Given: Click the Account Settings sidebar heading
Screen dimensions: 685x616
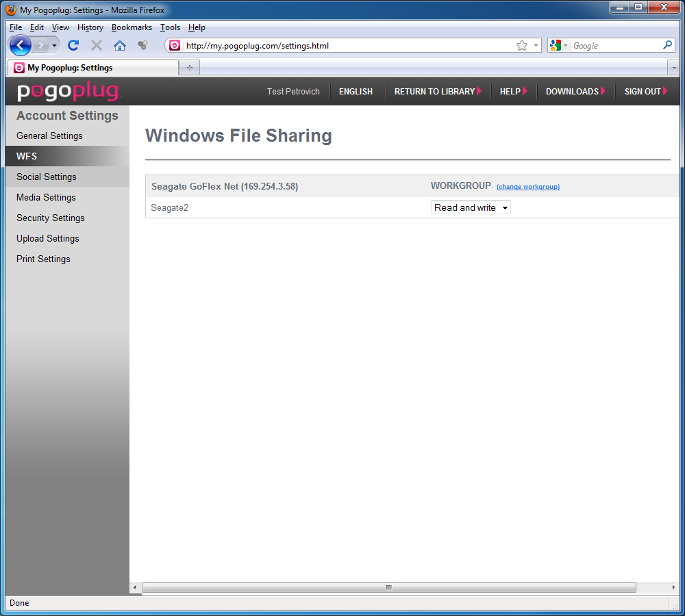Looking at the screenshot, I should tap(67, 116).
